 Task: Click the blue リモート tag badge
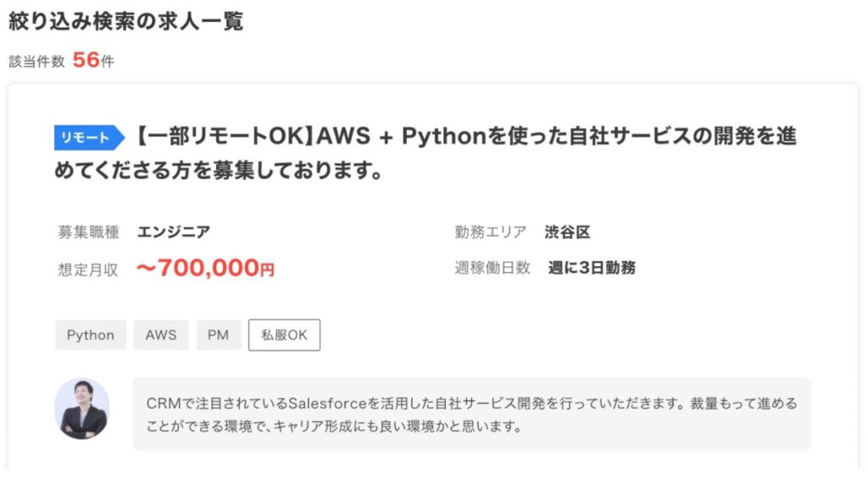tap(89, 137)
